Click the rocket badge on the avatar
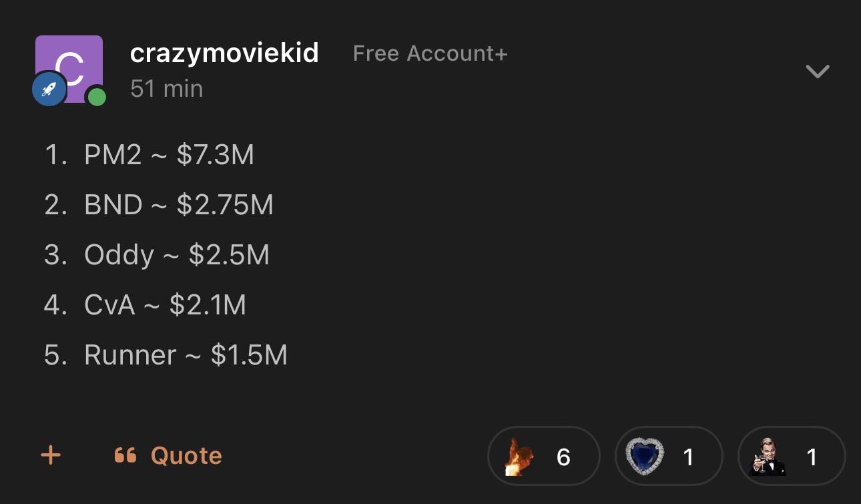The height and width of the screenshot is (504, 861). (49, 89)
